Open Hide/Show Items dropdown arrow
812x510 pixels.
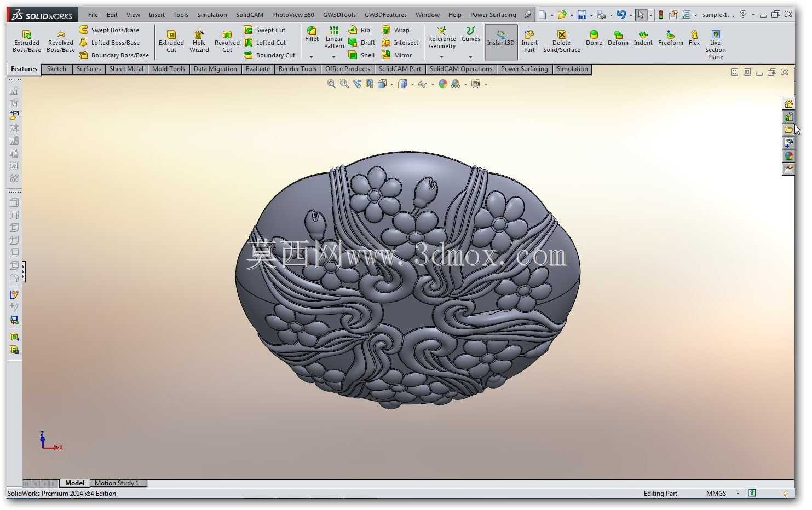433,84
